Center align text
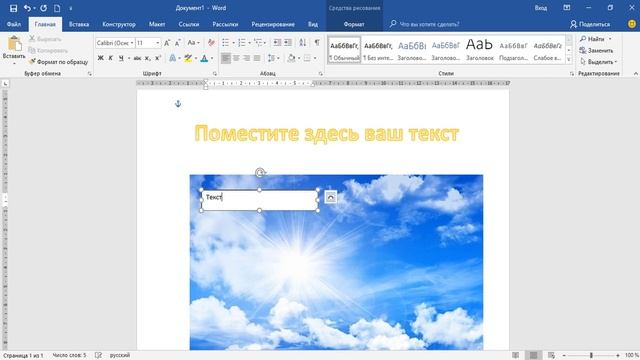 pyautogui.click(x=236, y=58)
